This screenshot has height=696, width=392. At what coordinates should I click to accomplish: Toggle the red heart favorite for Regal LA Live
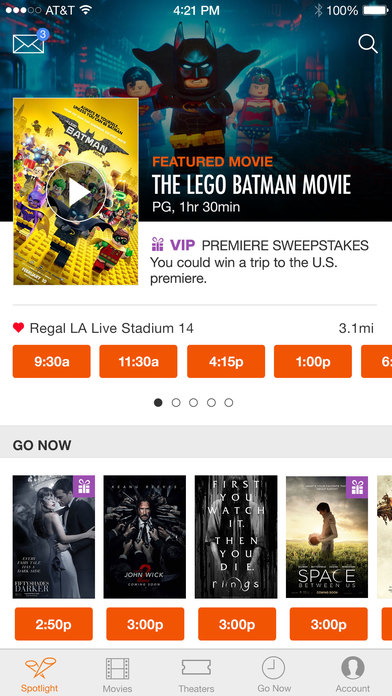19,328
